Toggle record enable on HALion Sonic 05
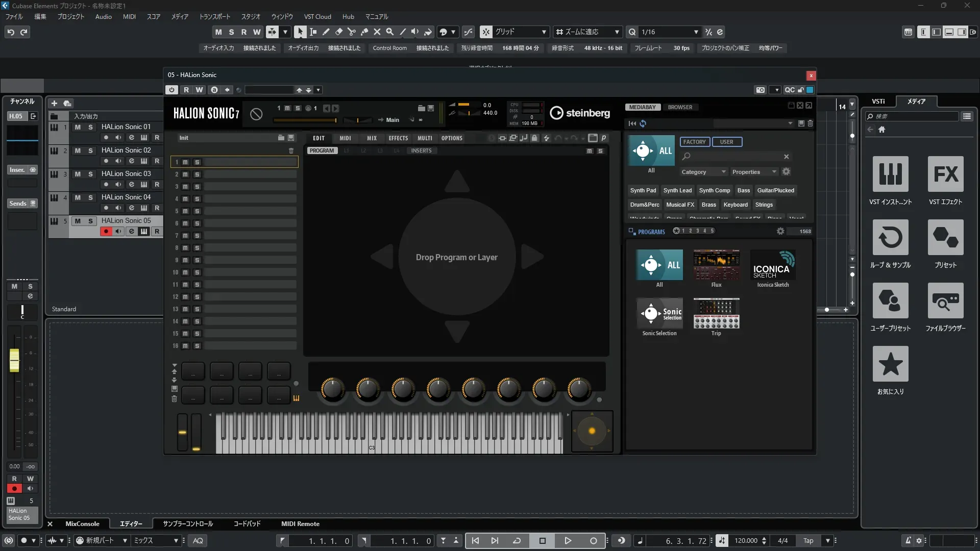Screen dimensions: 980x551 (106, 231)
